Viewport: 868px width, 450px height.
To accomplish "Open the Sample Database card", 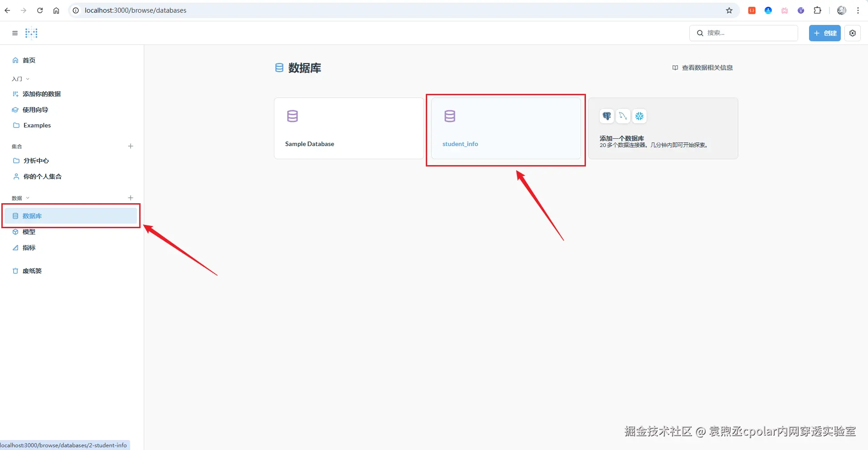I will click(349, 128).
